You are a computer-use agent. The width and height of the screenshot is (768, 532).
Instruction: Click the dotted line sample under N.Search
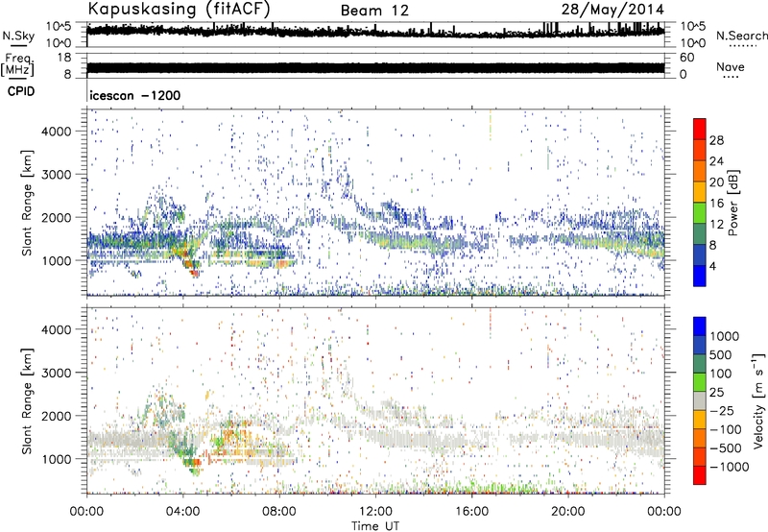pyautogui.click(x=742, y=45)
